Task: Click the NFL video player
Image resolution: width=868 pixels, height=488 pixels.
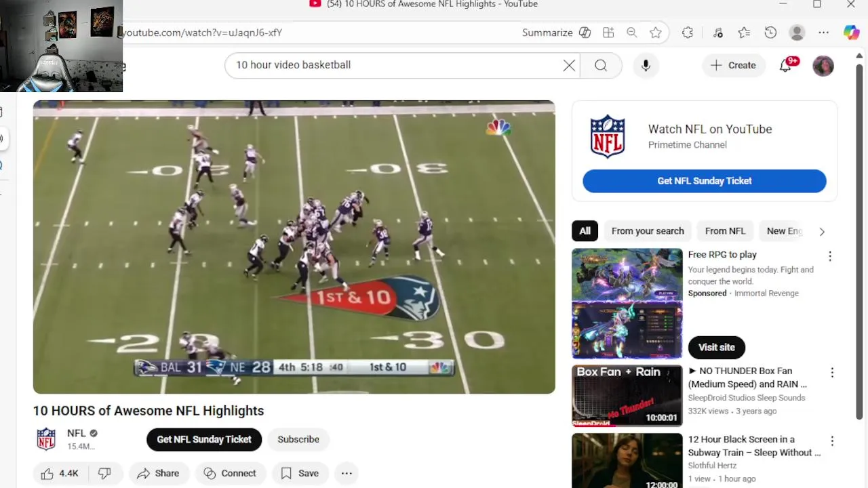Action: pos(294,247)
